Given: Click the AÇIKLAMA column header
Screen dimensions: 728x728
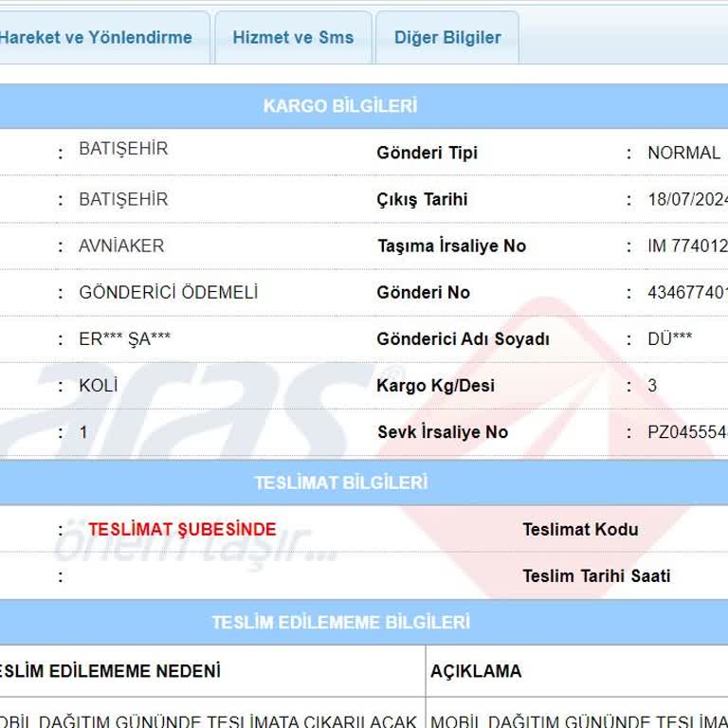Looking at the screenshot, I should [x=476, y=671].
